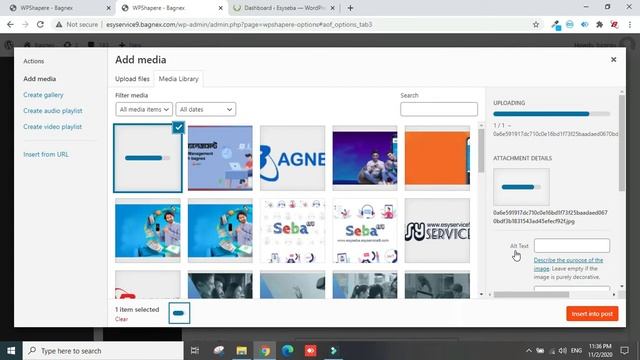Viewport: 640px width, 360px height.
Task: Open All dates filter dropdown
Action: point(206,109)
